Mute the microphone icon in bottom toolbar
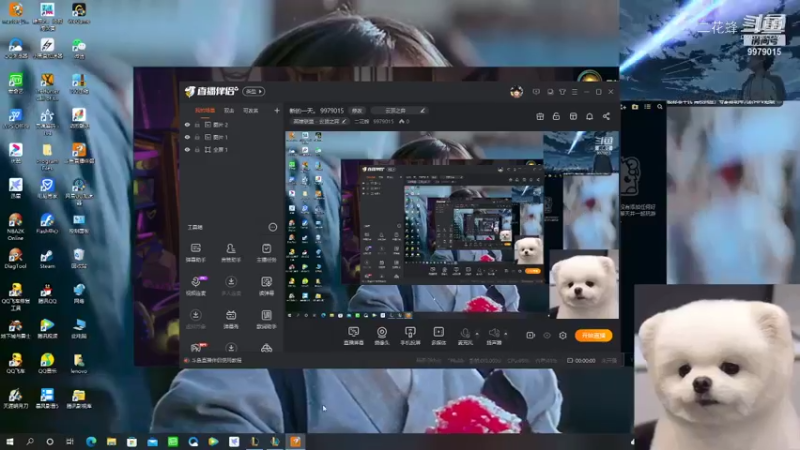The height and width of the screenshot is (450, 800). coord(465,333)
